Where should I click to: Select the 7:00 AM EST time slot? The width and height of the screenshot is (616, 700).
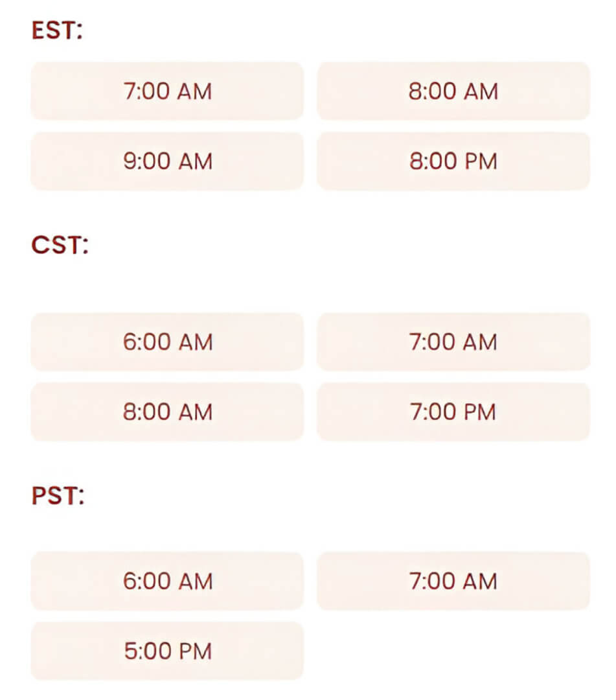167,91
